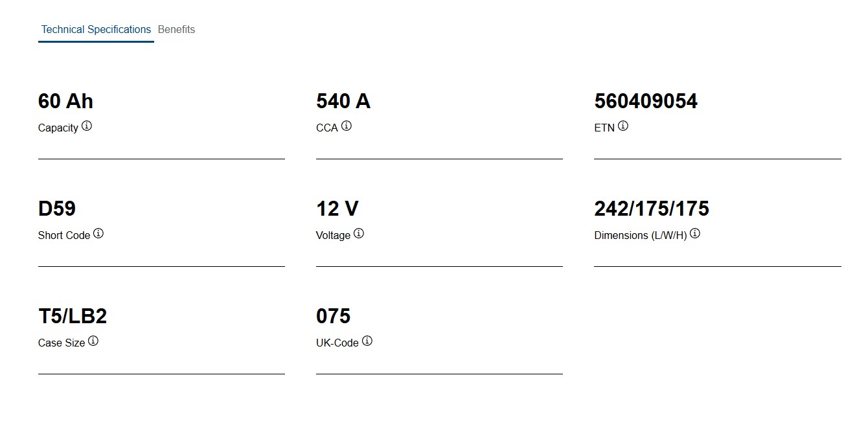Click the 242/175/175 dimensions value

coord(652,209)
